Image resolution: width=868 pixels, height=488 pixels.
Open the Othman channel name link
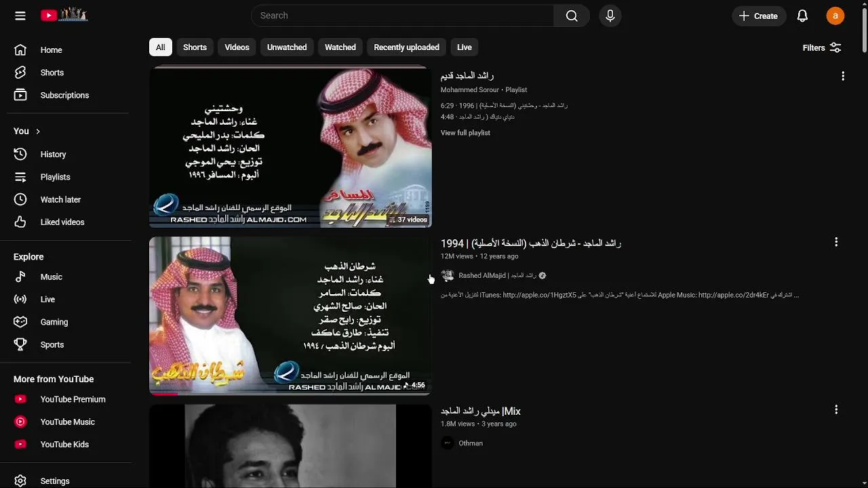coord(471,443)
